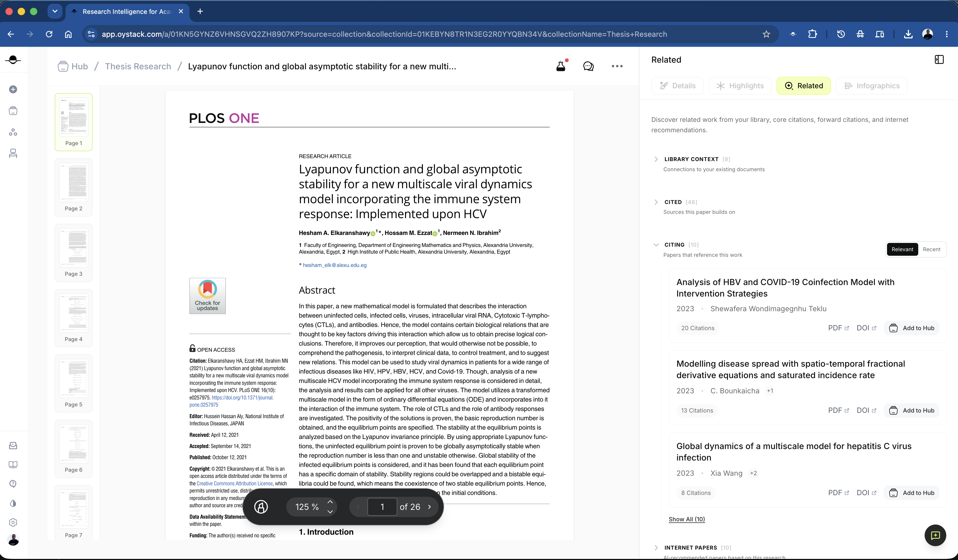Open the Hub icon in left sidebar
The image size is (958, 560).
click(x=13, y=111)
